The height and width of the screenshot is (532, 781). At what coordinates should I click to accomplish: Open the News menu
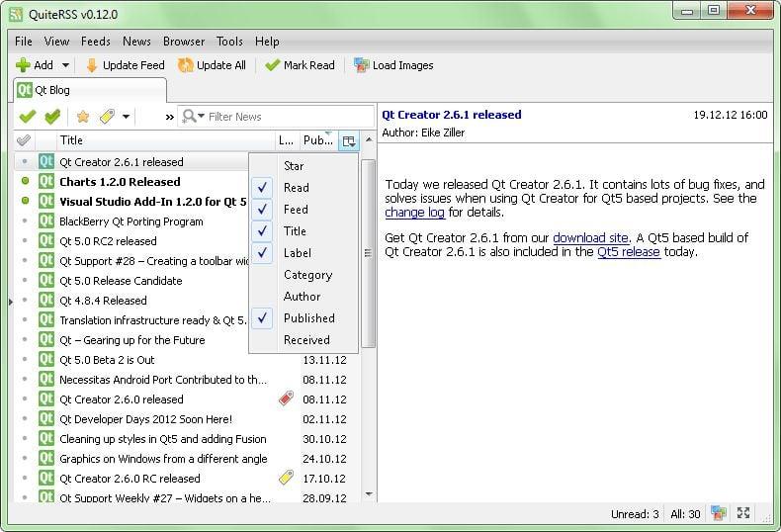coord(136,42)
